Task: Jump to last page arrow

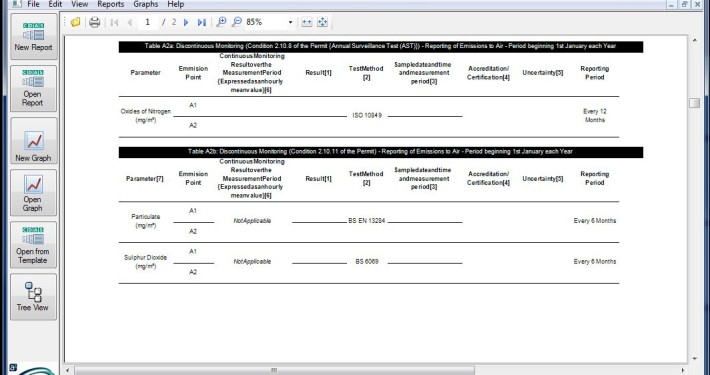Action: click(201, 22)
